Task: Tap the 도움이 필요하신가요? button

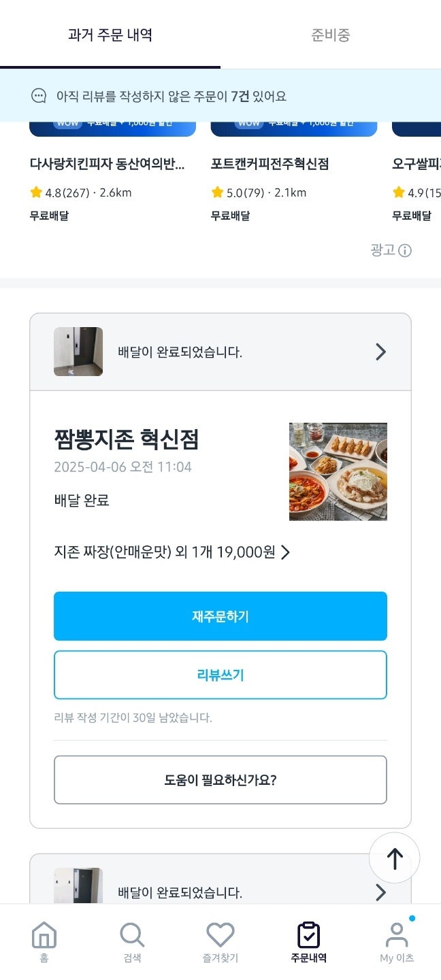Action: pos(220,780)
